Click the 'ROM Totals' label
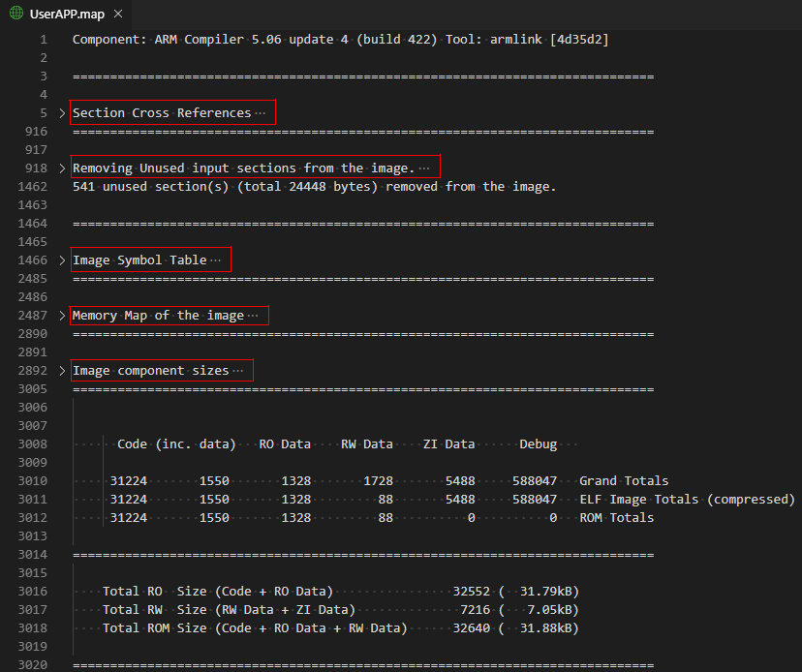 coord(616,518)
